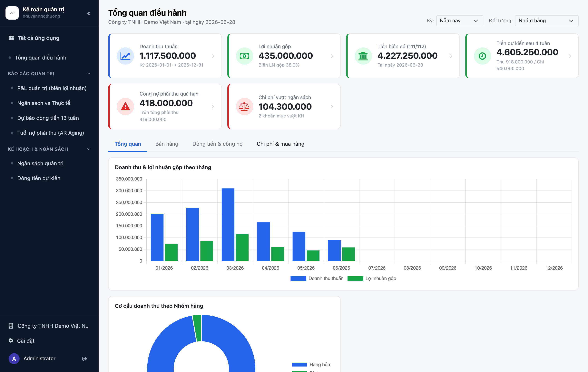Click value 435.000.000 on gross profit card
This screenshot has height=372, width=588.
coord(285,56)
